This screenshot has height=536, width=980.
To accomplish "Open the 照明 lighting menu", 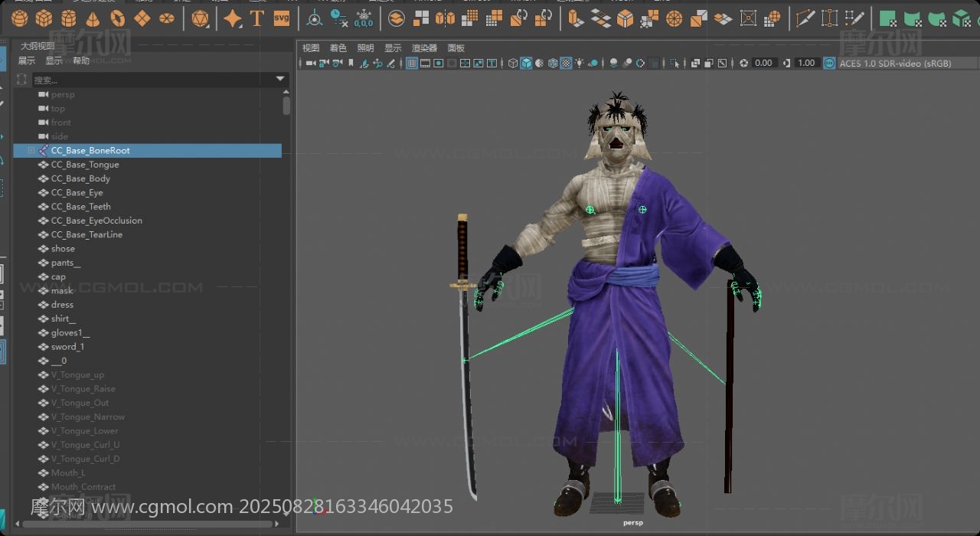I will pos(366,48).
